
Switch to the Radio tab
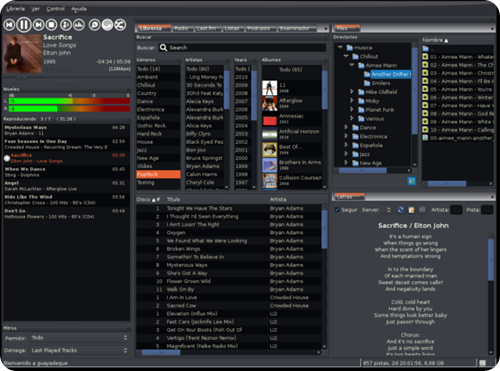pos(182,29)
